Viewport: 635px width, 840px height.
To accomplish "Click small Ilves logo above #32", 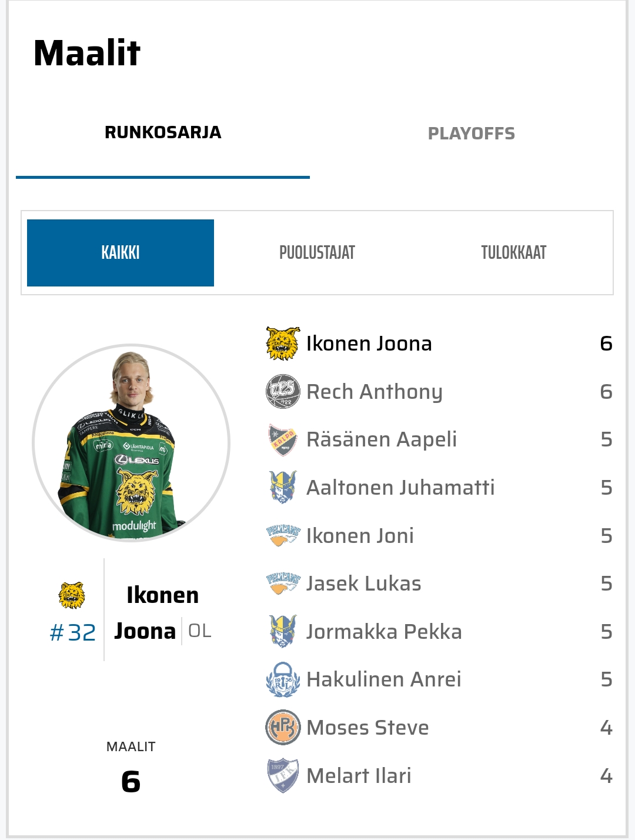I will point(72,595).
